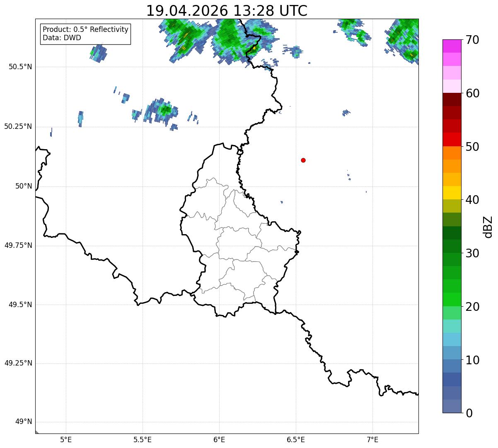
Task: Click the 0 dBZ label at the colorbar bottom
Action: [469, 413]
